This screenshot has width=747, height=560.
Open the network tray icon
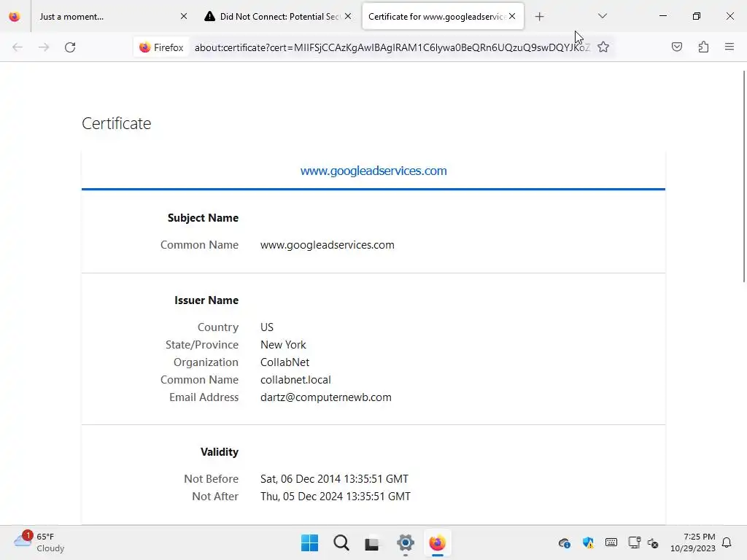[x=634, y=542]
